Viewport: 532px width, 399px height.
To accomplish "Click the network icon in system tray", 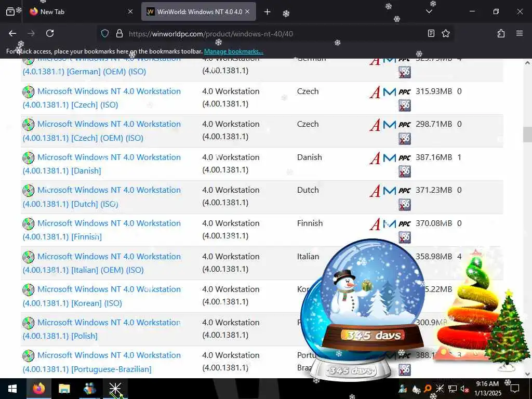I will pyautogui.click(x=453, y=389).
